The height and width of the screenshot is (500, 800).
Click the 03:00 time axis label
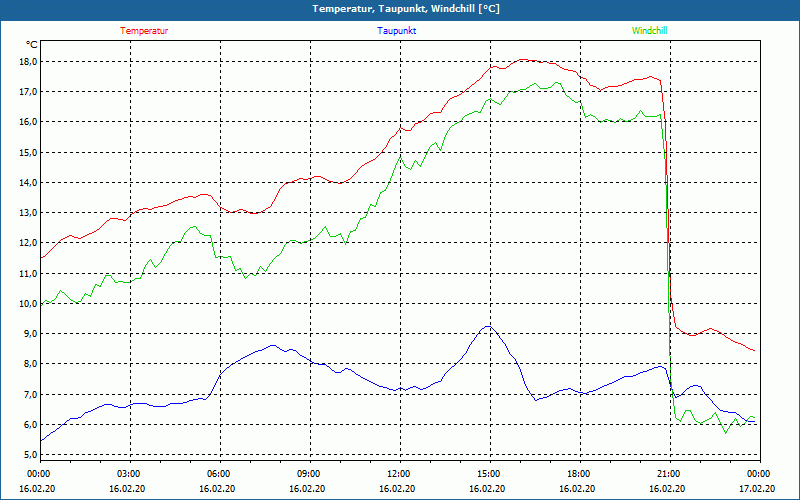(x=131, y=474)
